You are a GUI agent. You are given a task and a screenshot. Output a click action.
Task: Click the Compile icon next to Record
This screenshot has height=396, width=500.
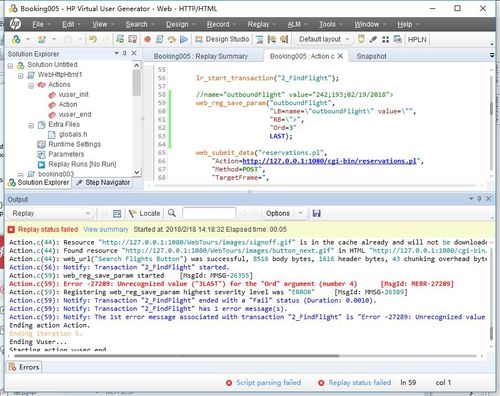pos(160,39)
